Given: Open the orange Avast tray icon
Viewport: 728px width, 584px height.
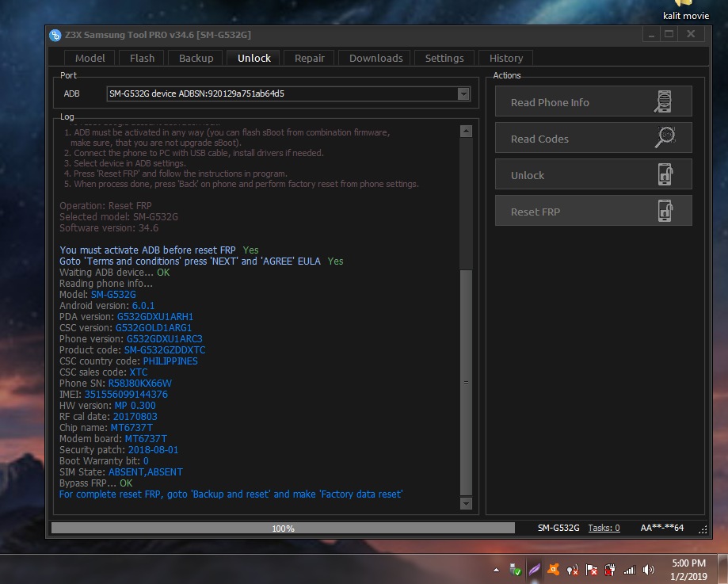Looking at the screenshot, I should pos(553,569).
